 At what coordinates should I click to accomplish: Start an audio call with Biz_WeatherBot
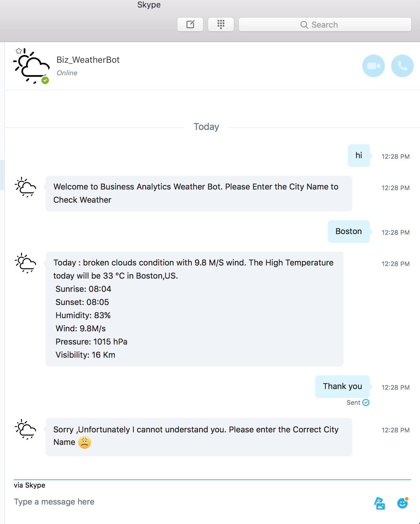pyautogui.click(x=402, y=66)
